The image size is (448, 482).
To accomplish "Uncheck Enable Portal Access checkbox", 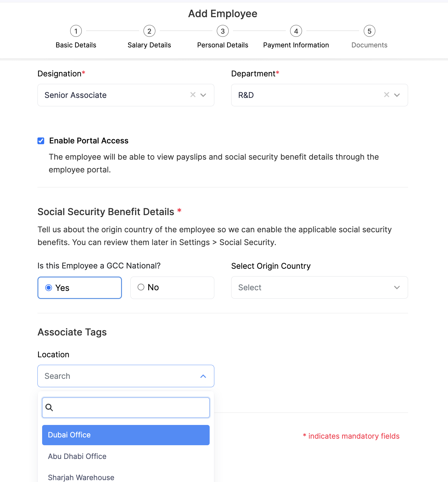I will 41,141.
